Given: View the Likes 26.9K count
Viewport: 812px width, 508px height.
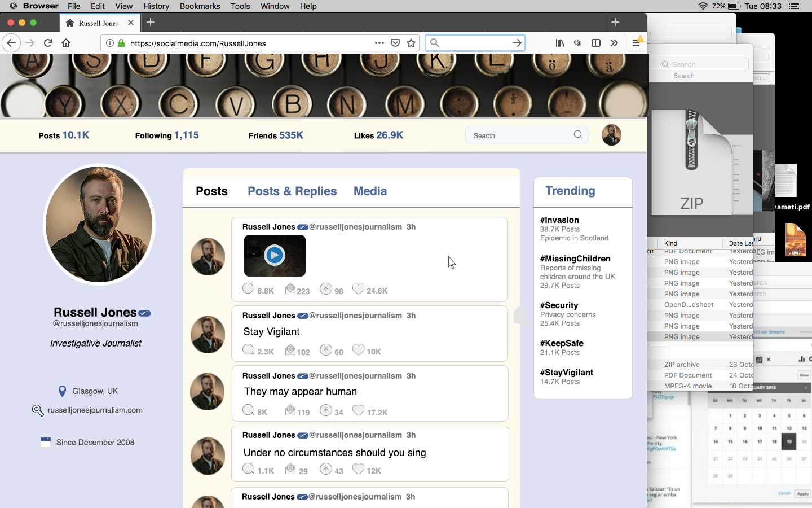Looking at the screenshot, I should tap(378, 135).
